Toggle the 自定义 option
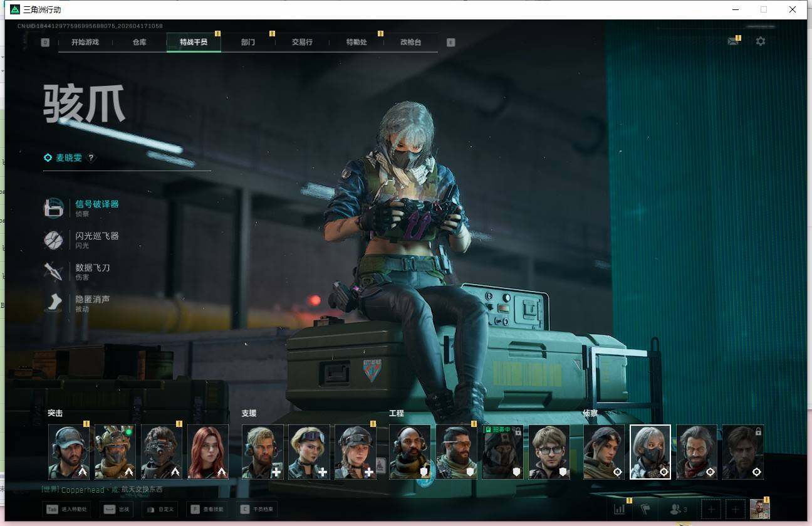The height and width of the screenshot is (526, 812). (x=160, y=509)
